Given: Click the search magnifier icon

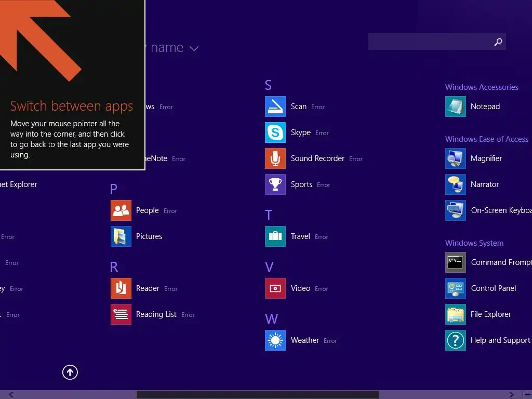Looking at the screenshot, I should 498,42.
